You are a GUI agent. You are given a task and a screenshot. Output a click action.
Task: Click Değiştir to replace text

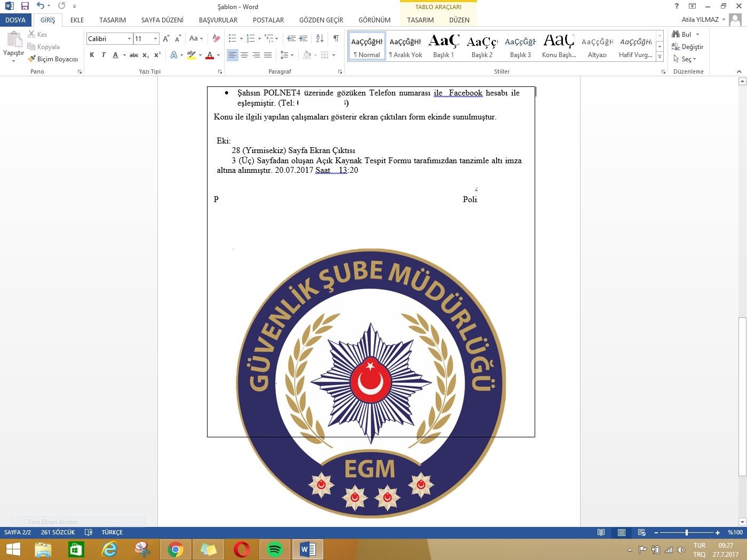point(688,47)
